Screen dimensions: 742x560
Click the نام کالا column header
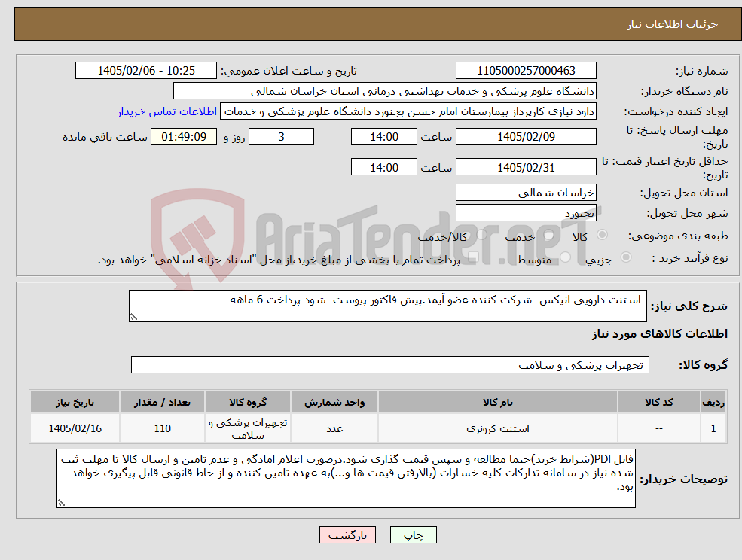click(497, 402)
